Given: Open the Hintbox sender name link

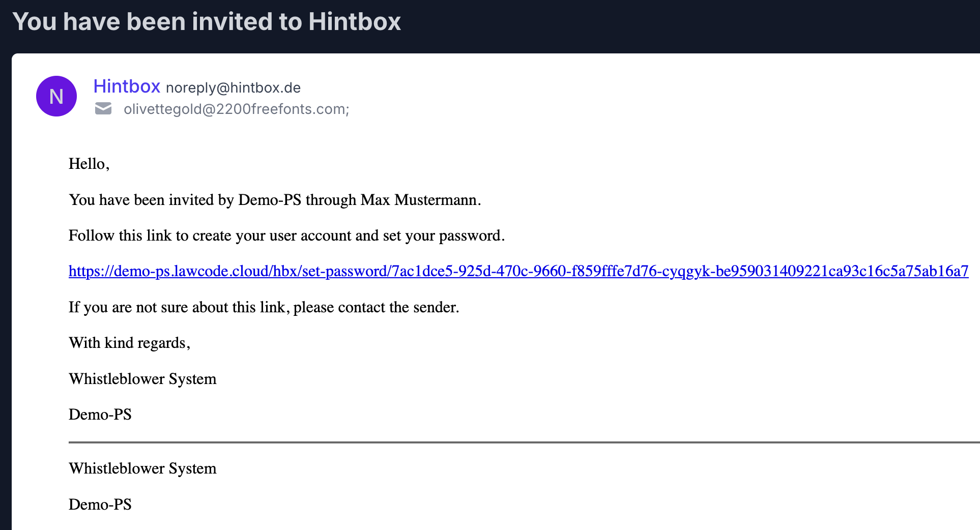Looking at the screenshot, I should tap(127, 86).
